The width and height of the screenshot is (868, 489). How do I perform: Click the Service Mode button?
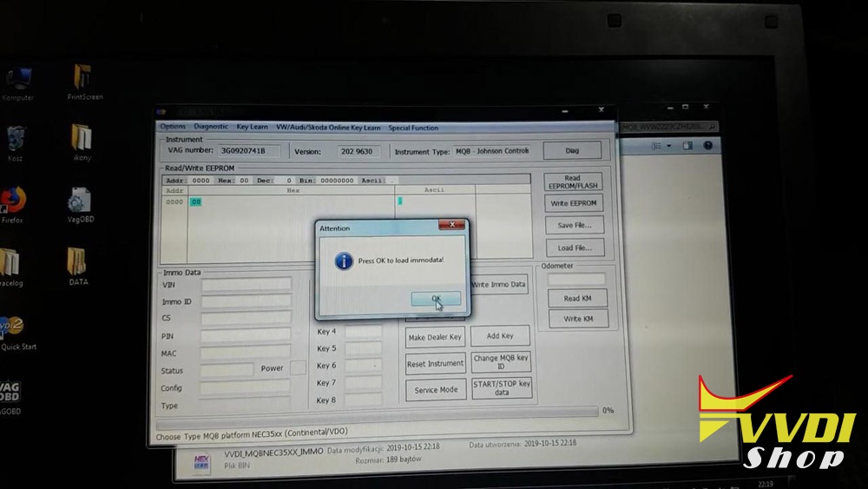[x=436, y=390]
